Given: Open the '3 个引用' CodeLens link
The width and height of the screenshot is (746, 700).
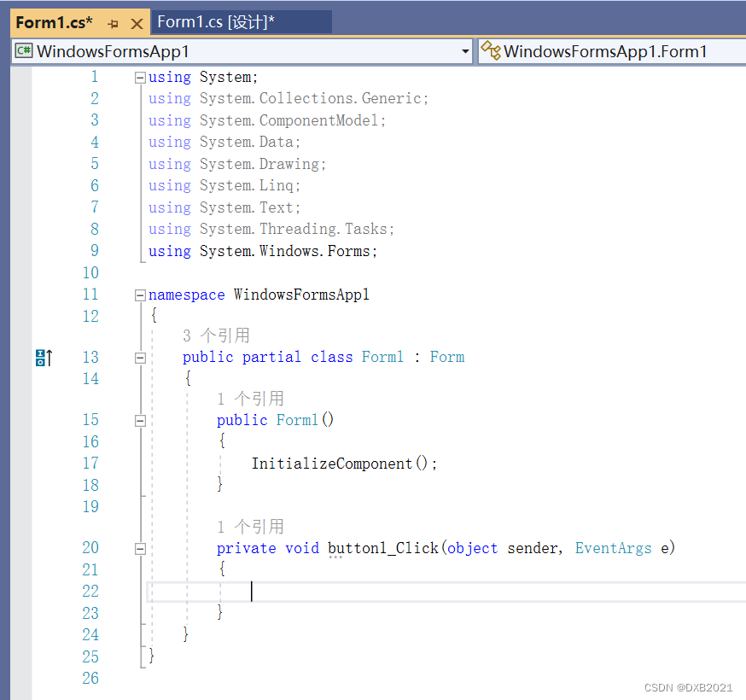Looking at the screenshot, I should point(216,335).
